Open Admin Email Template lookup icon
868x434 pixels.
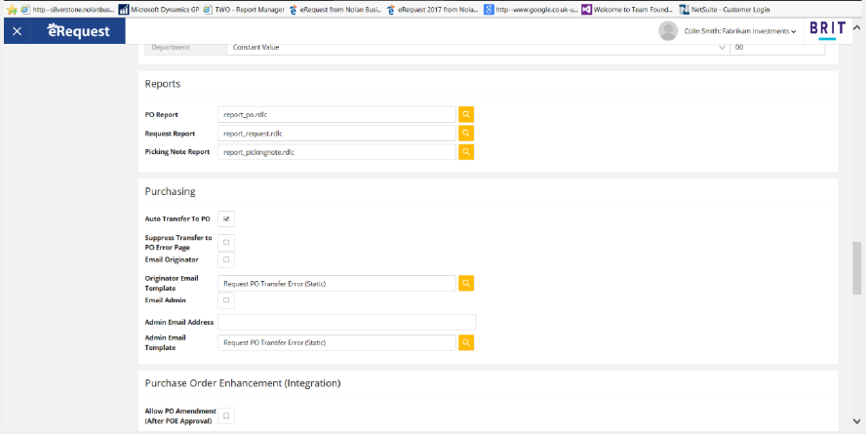(466, 342)
